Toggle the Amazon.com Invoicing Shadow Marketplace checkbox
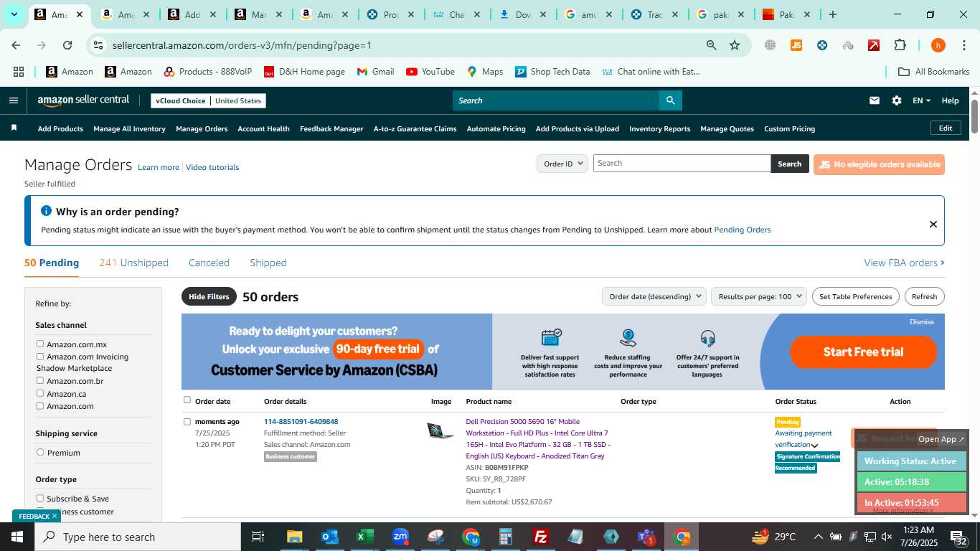Image resolution: width=980 pixels, height=551 pixels. pyautogui.click(x=40, y=356)
